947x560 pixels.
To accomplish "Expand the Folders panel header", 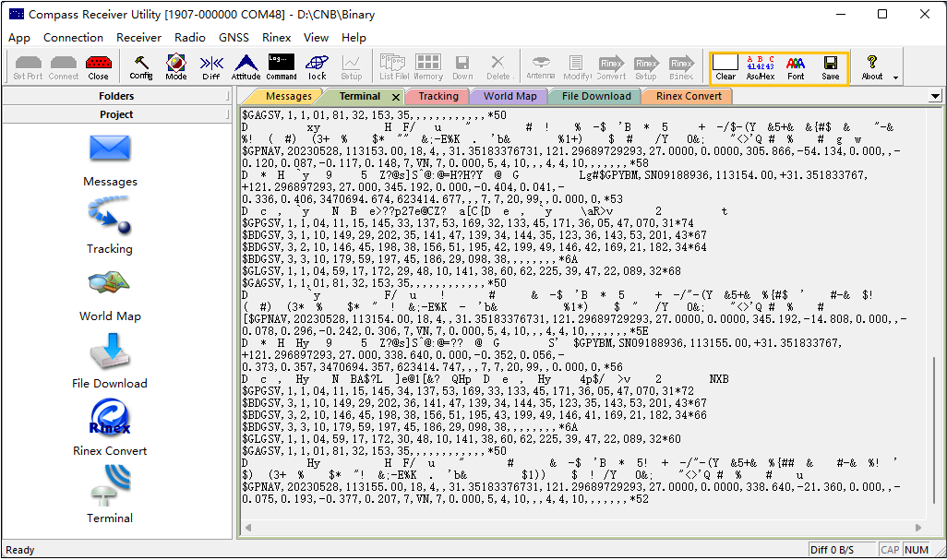I will click(116, 96).
